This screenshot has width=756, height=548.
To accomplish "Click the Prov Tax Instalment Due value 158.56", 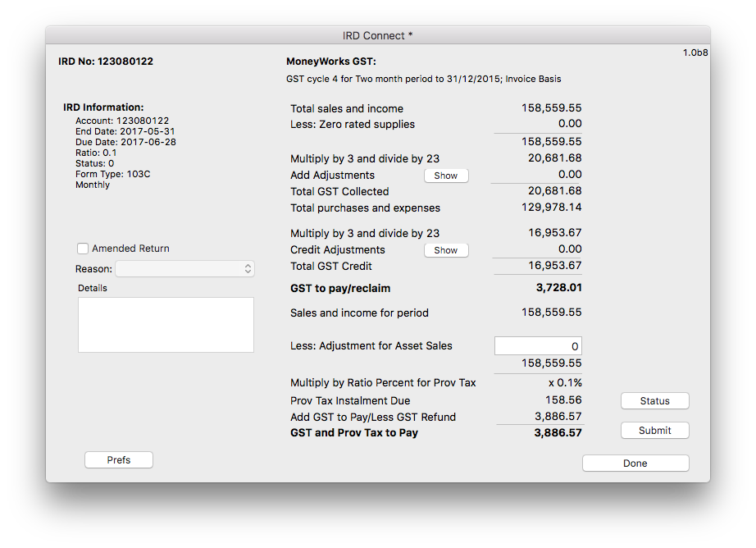I will pos(563,400).
